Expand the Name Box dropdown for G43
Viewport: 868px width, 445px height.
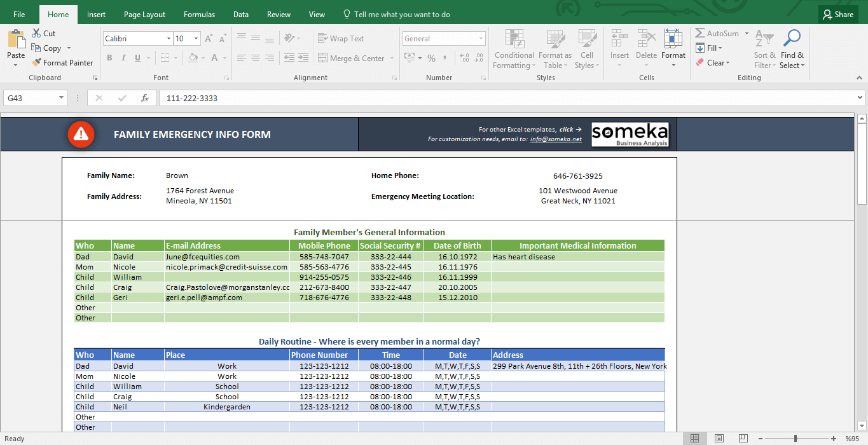62,99
